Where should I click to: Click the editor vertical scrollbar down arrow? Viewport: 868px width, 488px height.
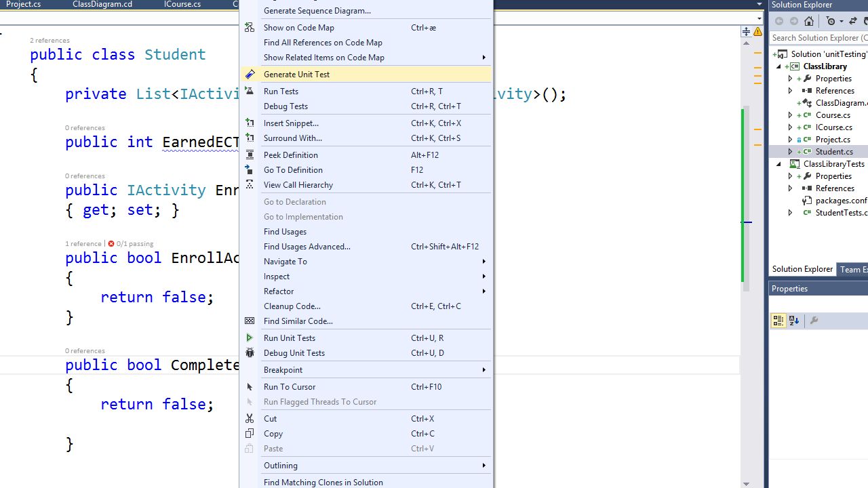pyautogui.click(x=746, y=483)
